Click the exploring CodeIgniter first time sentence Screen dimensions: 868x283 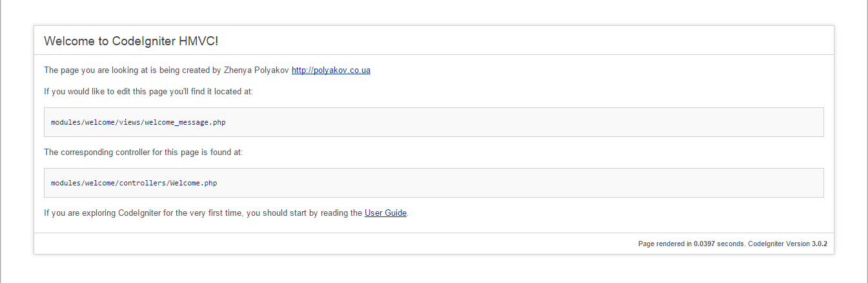click(227, 213)
